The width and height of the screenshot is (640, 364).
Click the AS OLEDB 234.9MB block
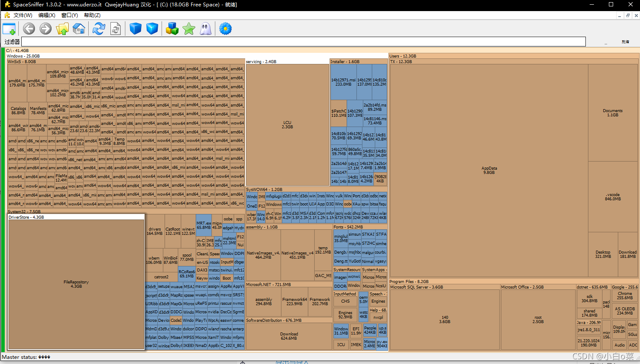[625, 311]
